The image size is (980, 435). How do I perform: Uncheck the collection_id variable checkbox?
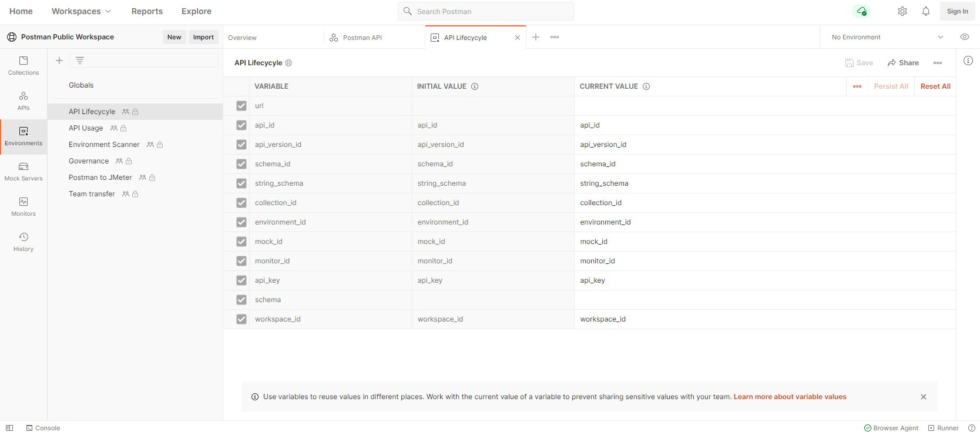(241, 203)
